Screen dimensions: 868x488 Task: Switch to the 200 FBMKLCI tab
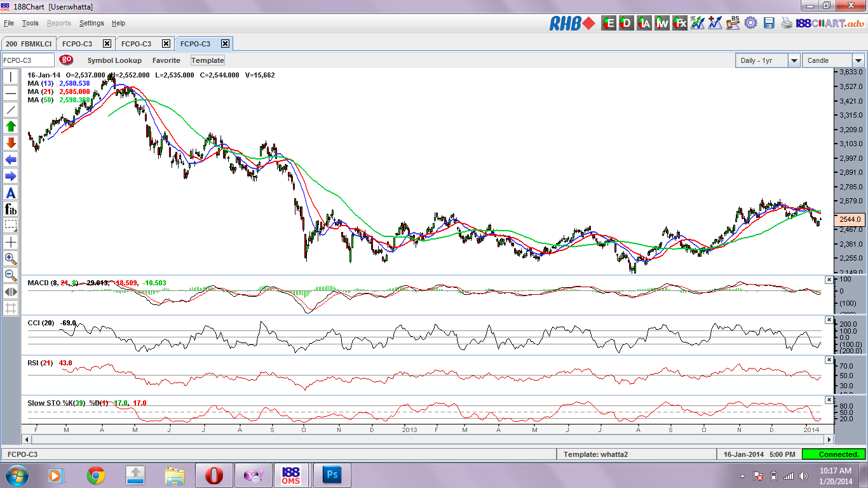click(29, 44)
